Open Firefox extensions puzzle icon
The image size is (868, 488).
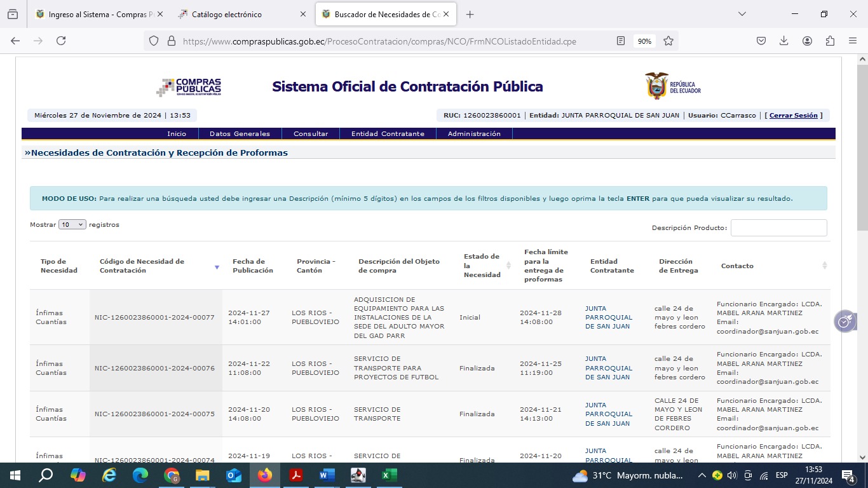tap(830, 41)
